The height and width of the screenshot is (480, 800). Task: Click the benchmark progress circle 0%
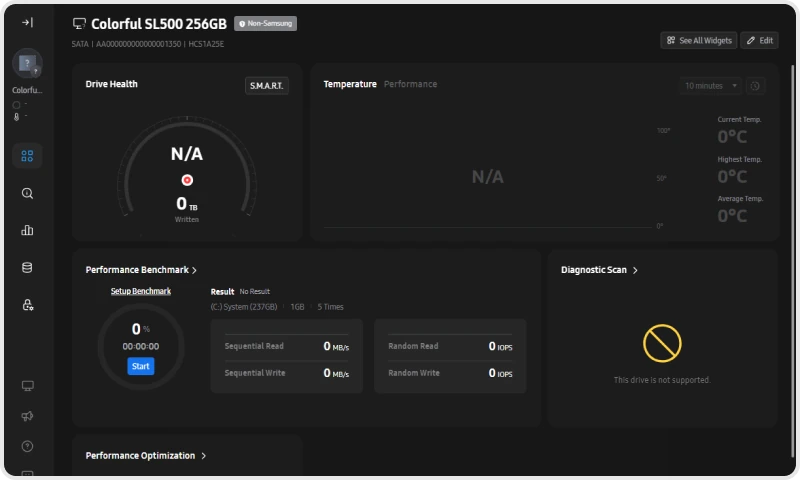pyautogui.click(x=141, y=347)
